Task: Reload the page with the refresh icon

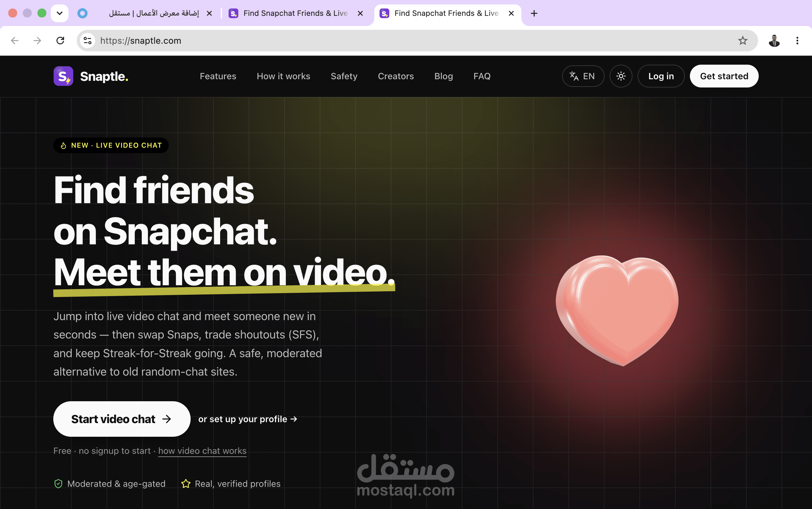Action: [x=60, y=41]
